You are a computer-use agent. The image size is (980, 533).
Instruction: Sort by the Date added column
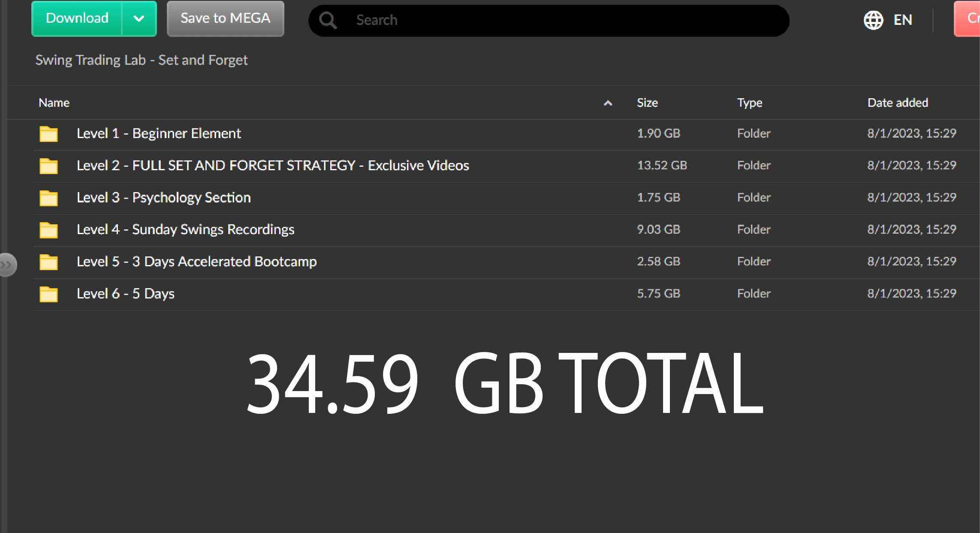[x=898, y=102]
